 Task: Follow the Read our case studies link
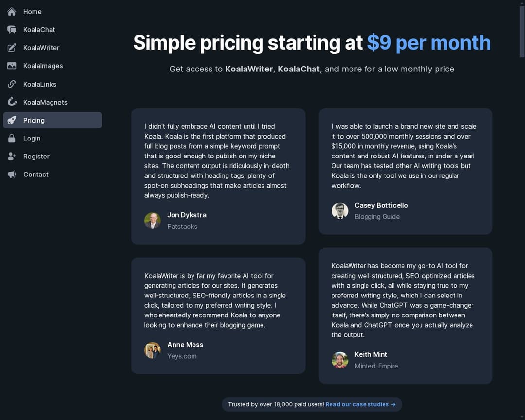click(360, 404)
